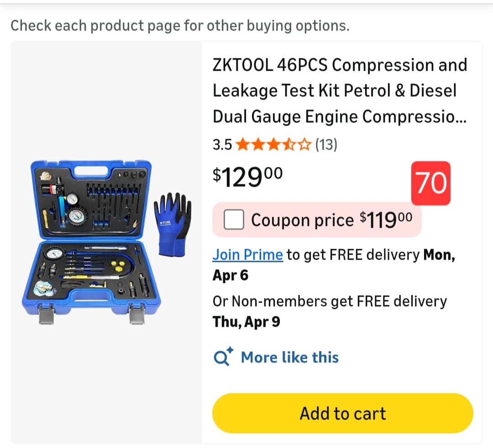Open the Join Prime link

click(247, 255)
